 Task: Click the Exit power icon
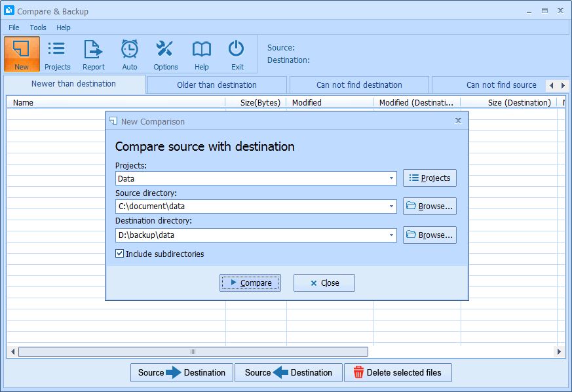(x=237, y=54)
